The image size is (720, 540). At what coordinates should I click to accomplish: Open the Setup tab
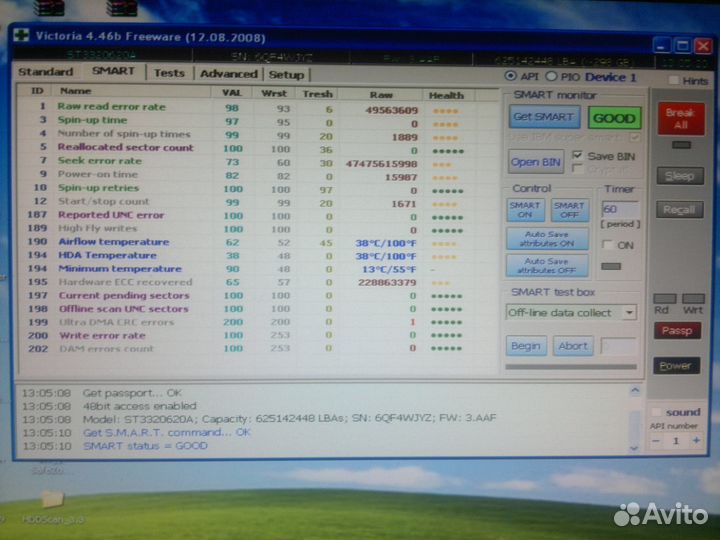[286, 74]
